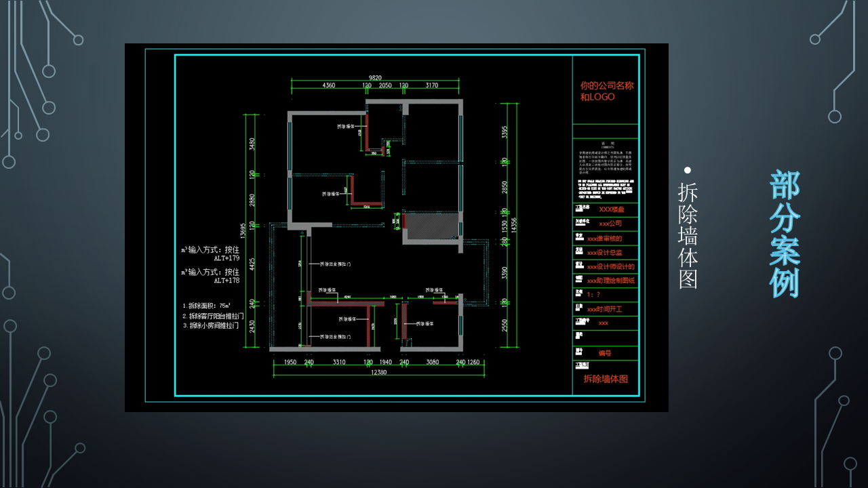Click the scale value 1: ?

coord(593,295)
